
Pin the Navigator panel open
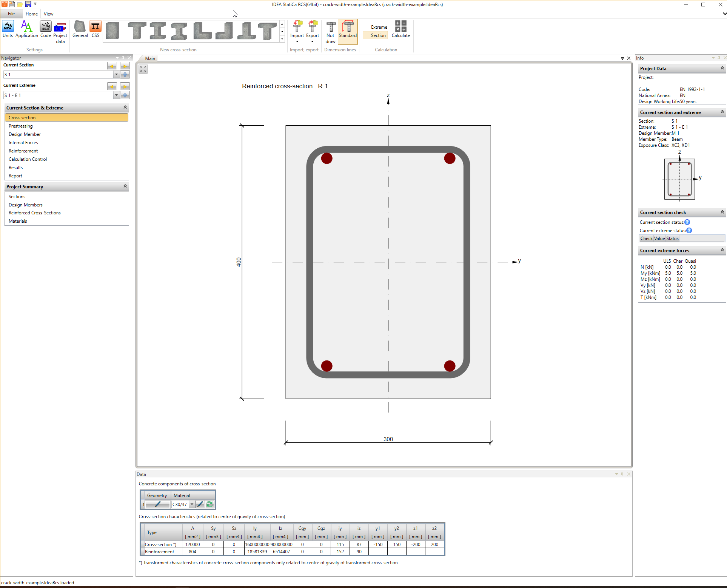pyautogui.click(x=123, y=58)
